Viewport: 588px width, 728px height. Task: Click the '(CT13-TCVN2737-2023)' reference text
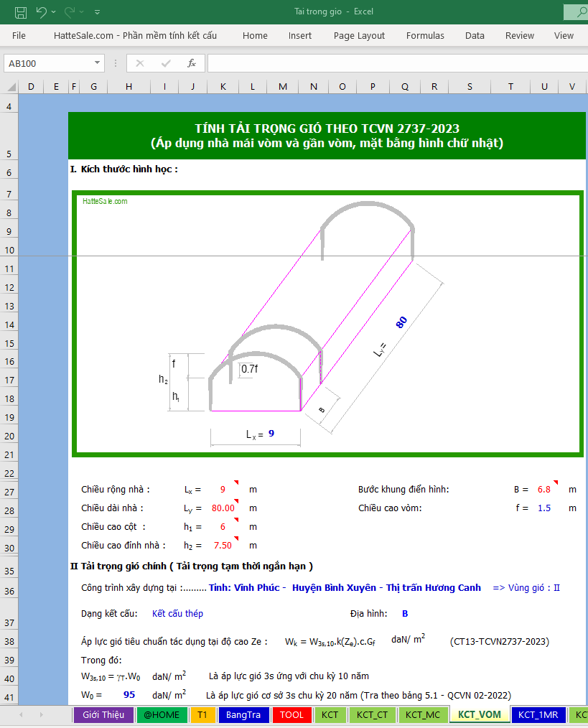tap(499, 641)
